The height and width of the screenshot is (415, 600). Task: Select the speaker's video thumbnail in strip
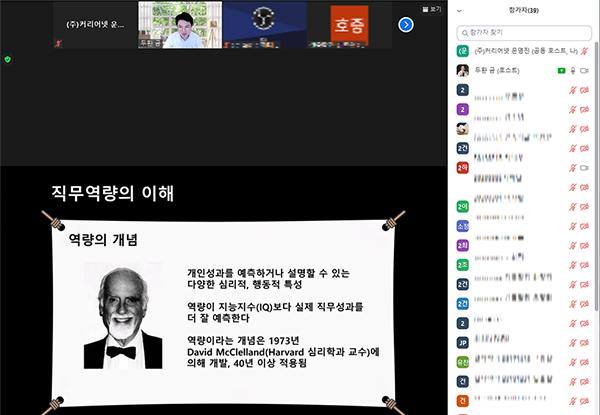coord(179,24)
